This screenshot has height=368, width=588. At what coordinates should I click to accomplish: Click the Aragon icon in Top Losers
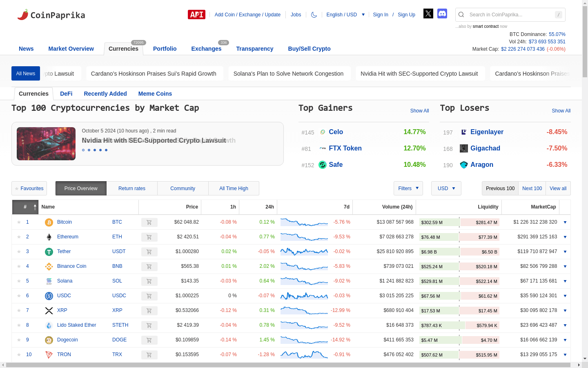(x=464, y=165)
